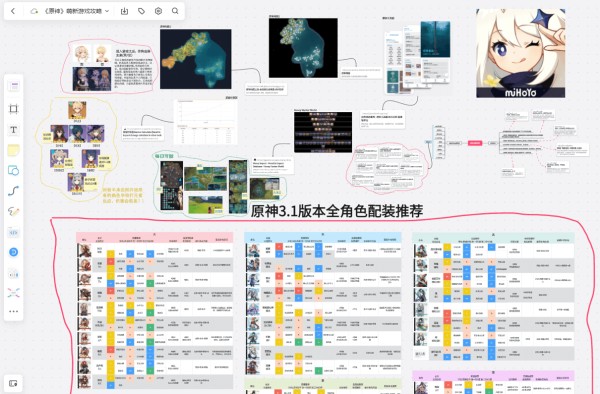Screen dimensions: 600x394
Task: Select the Frame tool
Action: tap(13, 109)
